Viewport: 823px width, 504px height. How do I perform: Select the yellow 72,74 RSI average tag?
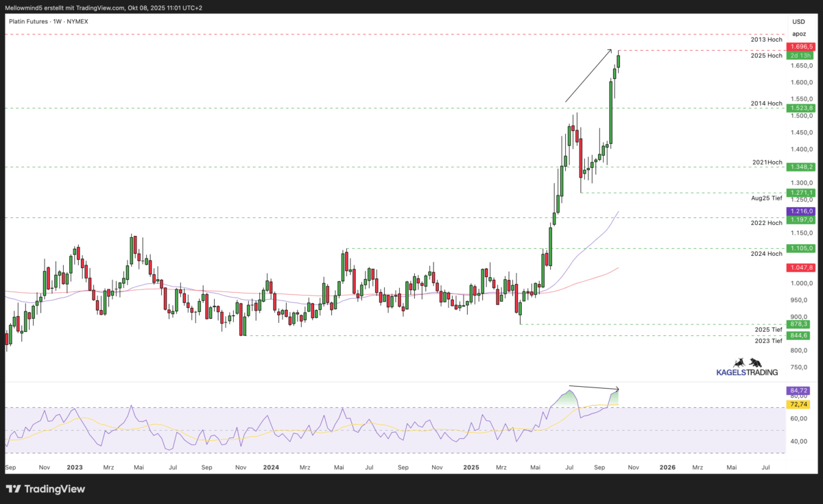(800, 405)
